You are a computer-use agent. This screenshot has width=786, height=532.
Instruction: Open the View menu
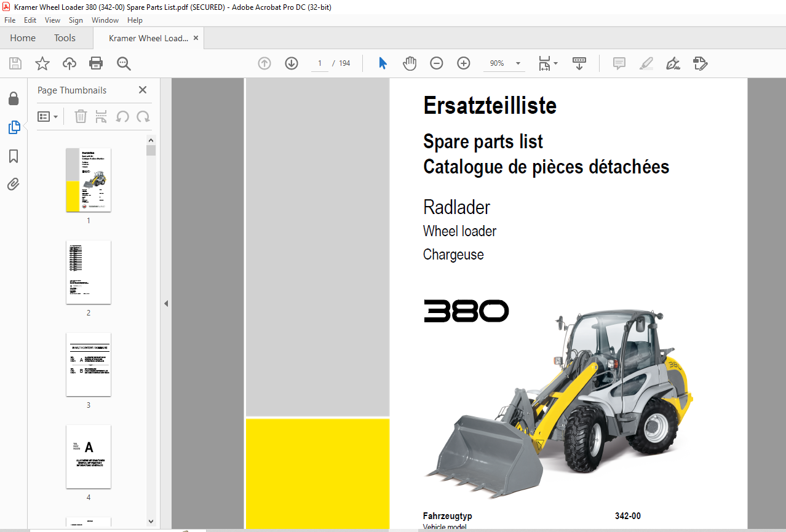point(53,20)
